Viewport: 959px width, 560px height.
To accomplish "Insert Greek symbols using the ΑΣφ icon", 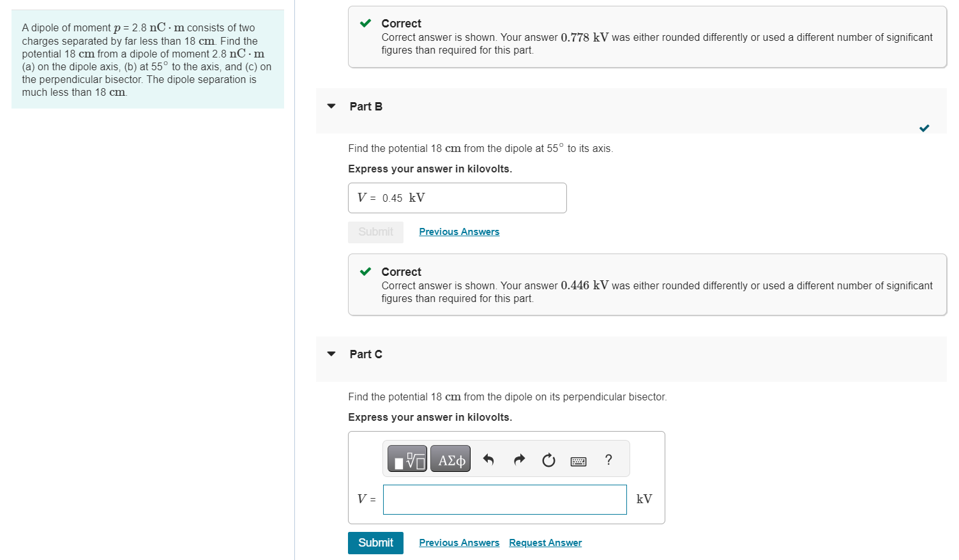I will (x=450, y=458).
